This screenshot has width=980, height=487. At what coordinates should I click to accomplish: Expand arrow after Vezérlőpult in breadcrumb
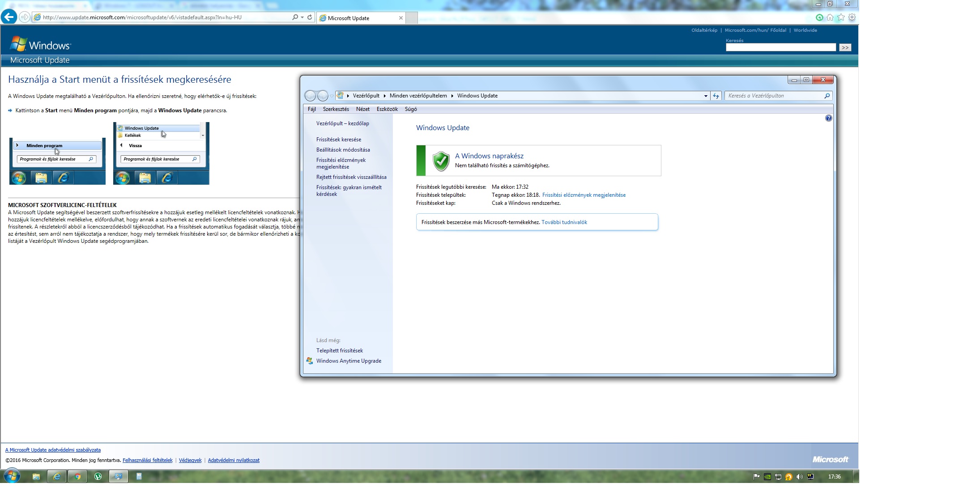coord(384,96)
